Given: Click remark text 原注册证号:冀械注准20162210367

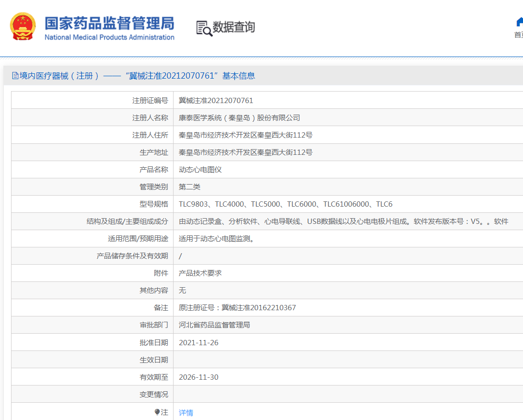Looking at the screenshot, I should coord(237,308).
